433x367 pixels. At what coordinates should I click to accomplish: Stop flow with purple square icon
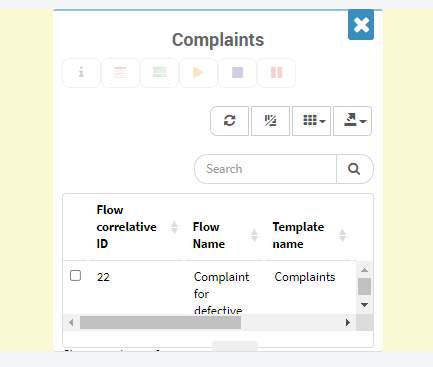(x=237, y=73)
